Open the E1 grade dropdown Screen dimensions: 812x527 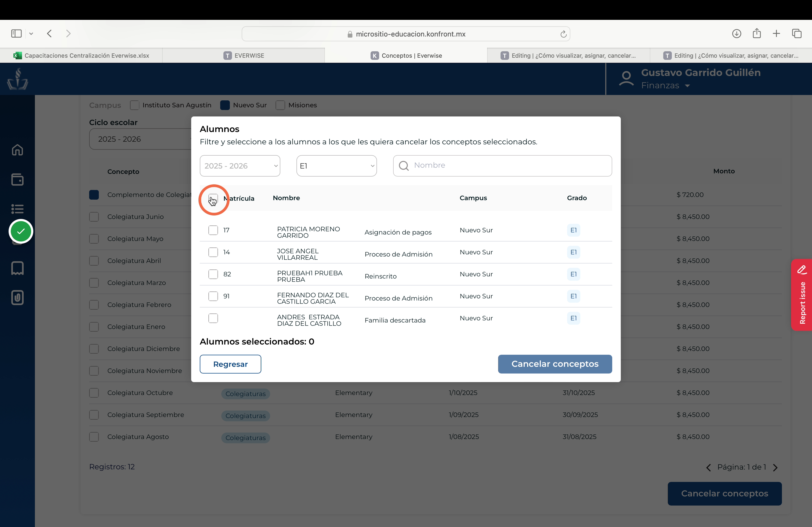pyautogui.click(x=336, y=166)
